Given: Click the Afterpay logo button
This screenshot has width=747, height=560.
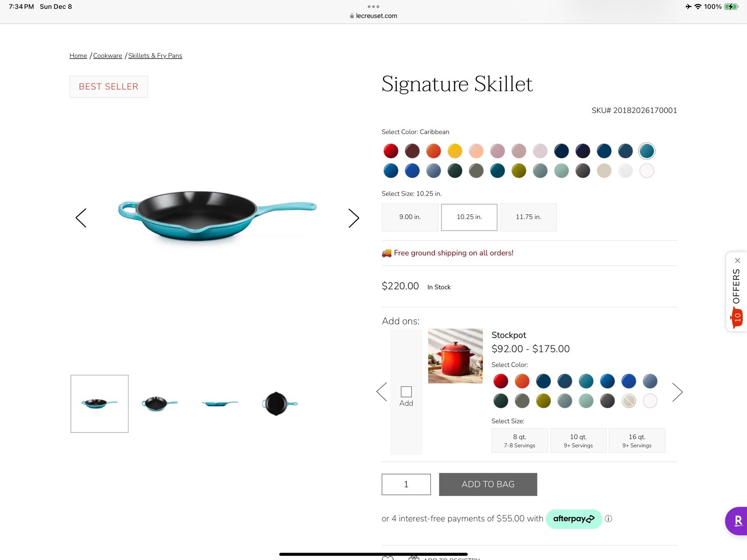Looking at the screenshot, I should [x=574, y=519].
